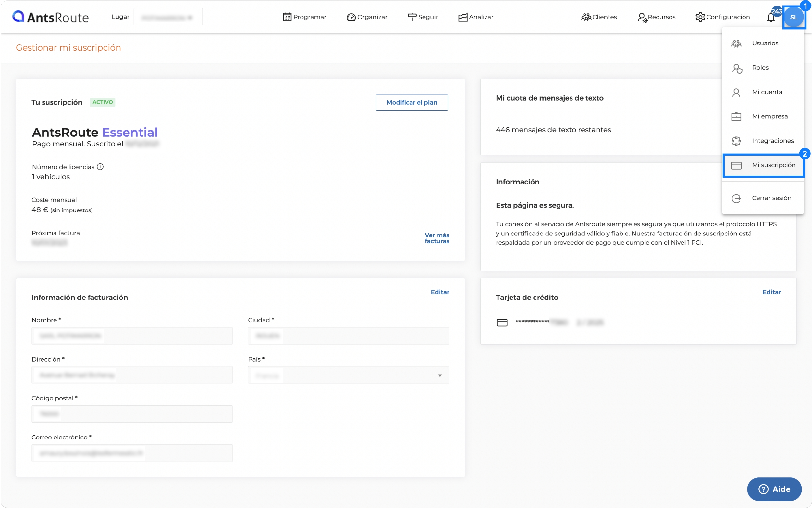Click the "48 €" monthly cost value
Viewport: 812px width, 508px height.
[40, 210]
